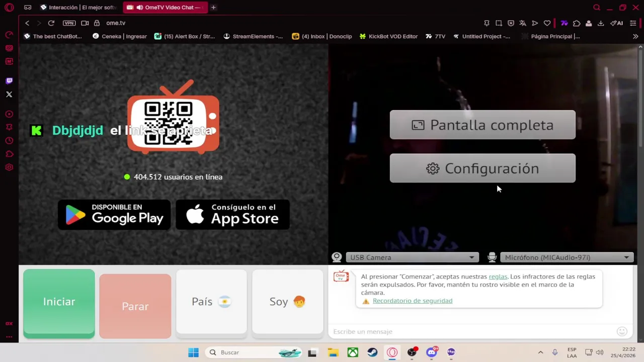Image resolution: width=644 pixels, height=362 pixels.
Task: Open history clock icon in sidebar
Action: [9, 141]
